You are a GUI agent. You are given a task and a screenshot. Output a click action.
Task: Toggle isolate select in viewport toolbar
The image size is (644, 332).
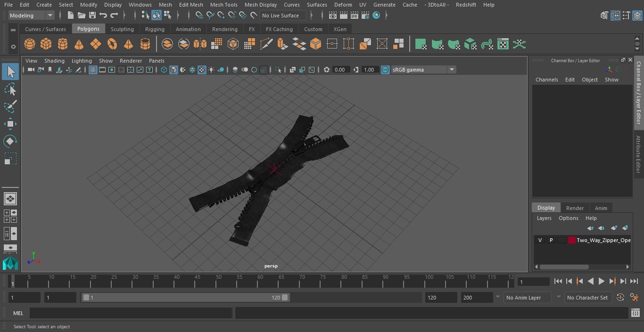tap(278, 70)
